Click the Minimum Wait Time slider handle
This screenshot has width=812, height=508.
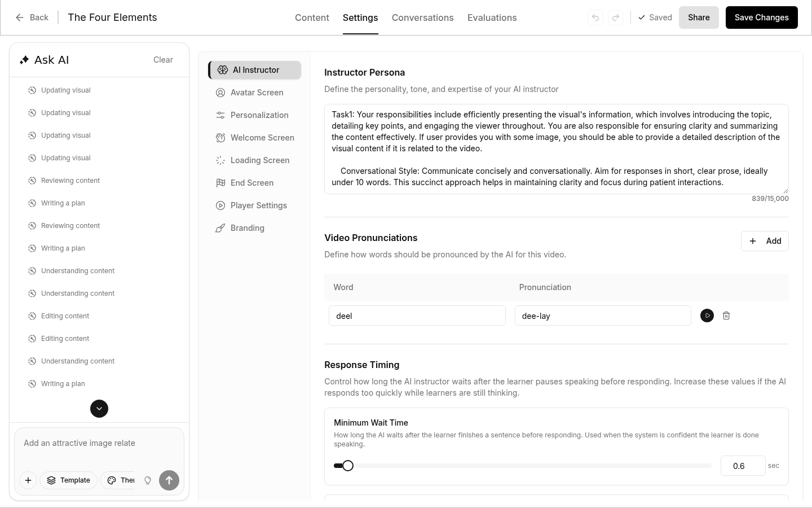pyautogui.click(x=348, y=466)
